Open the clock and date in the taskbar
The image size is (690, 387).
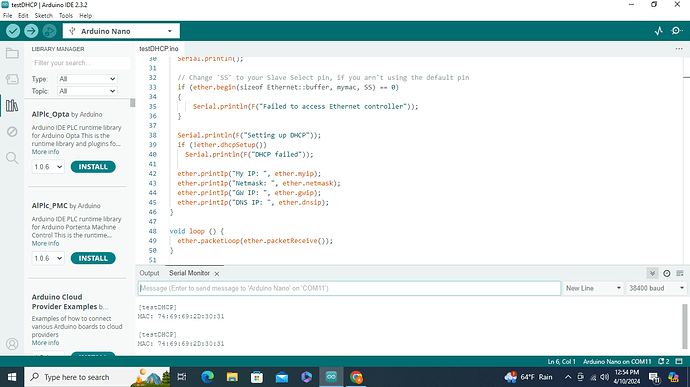[627, 377]
